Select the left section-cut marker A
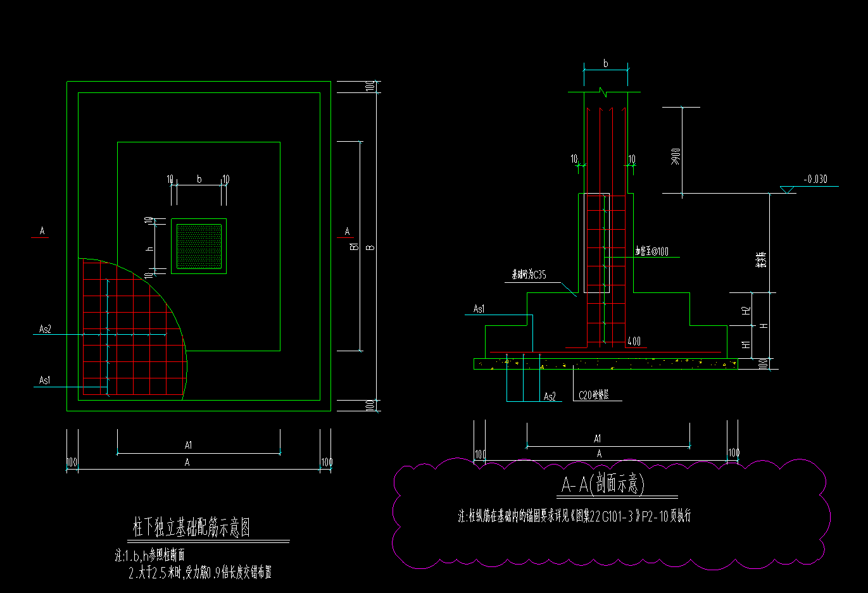 pos(42,230)
